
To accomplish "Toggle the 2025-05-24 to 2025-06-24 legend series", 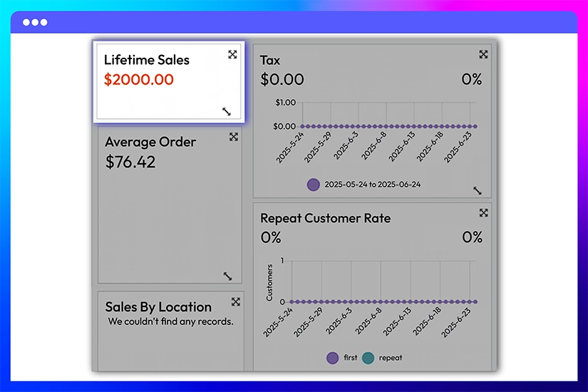I will [x=363, y=185].
